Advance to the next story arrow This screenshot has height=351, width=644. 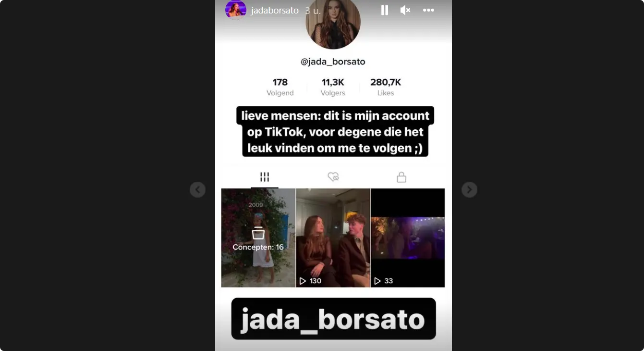click(470, 190)
